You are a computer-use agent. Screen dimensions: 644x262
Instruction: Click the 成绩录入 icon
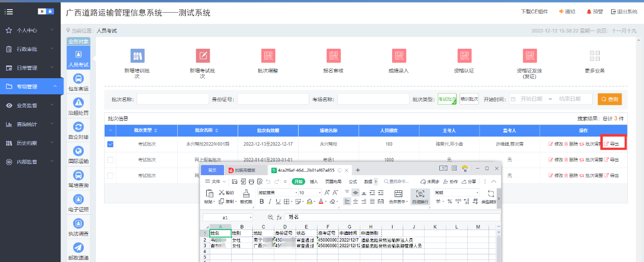pyautogui.click(x=399, y=56)
